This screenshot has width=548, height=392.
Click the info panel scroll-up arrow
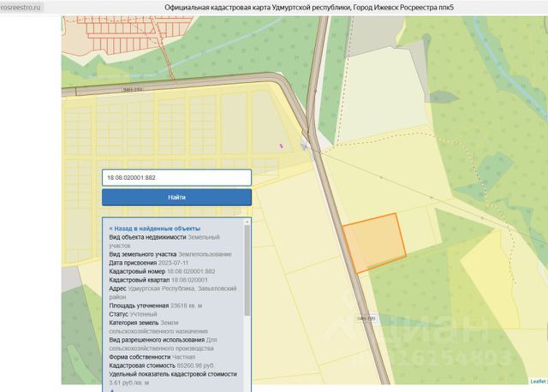click(x=247, y=222)
